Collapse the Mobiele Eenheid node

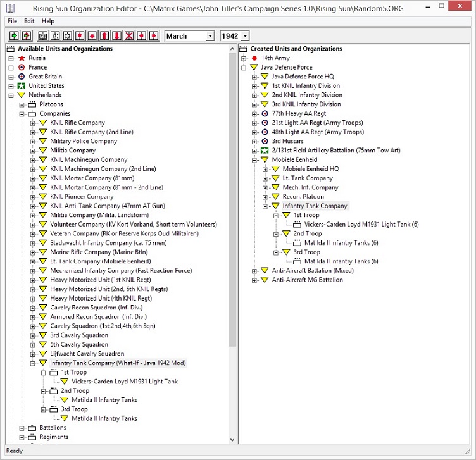[254, 160]
